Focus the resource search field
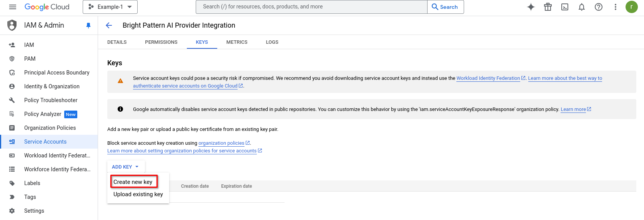The image size is (644, 220). (x=311, y=7)
